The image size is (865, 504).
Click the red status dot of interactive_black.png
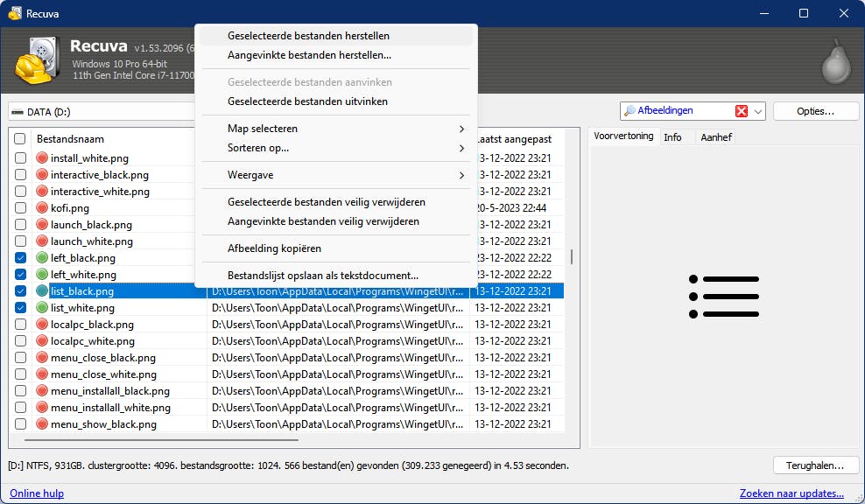pos(42,174)
